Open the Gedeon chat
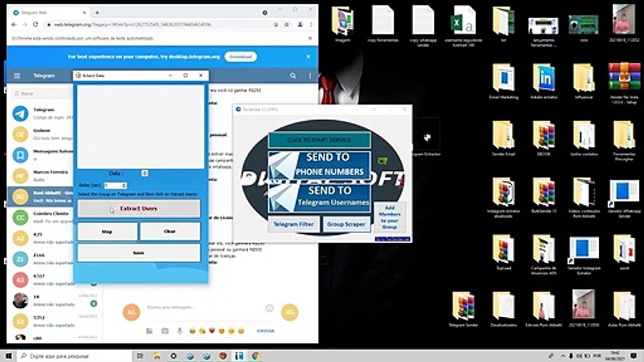The height and width of the screenshot is (362, 644). pyautogui.click(x=42, y=134)
